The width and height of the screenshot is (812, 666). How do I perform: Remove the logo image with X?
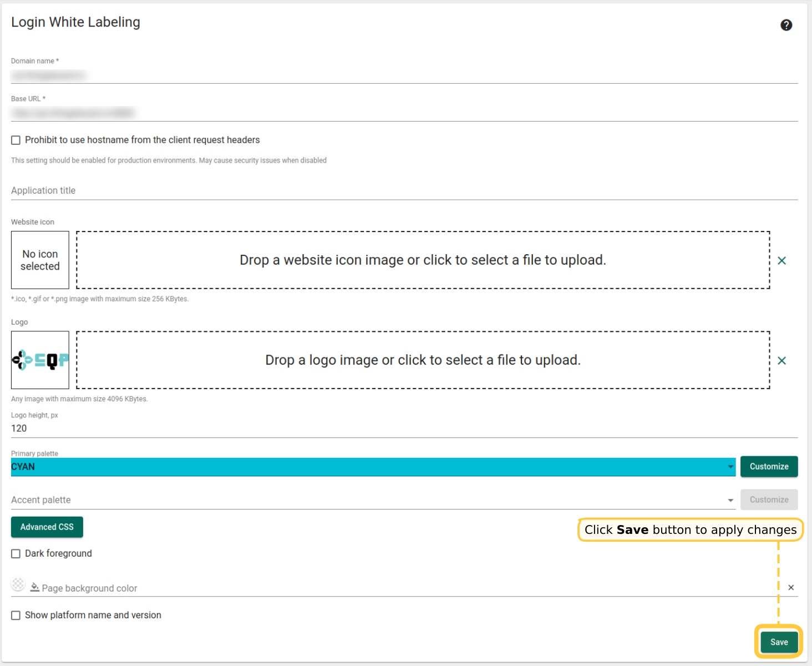781,361
